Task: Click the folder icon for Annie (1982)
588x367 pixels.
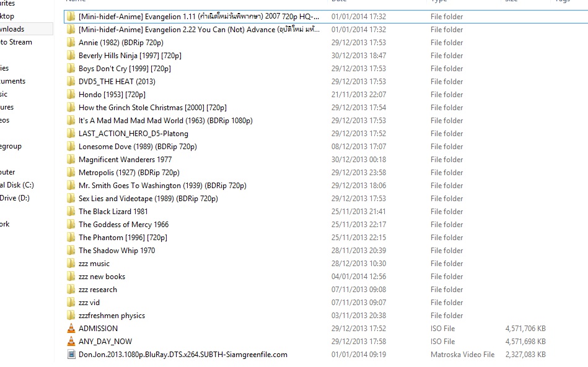Action: tap(71, 42)
